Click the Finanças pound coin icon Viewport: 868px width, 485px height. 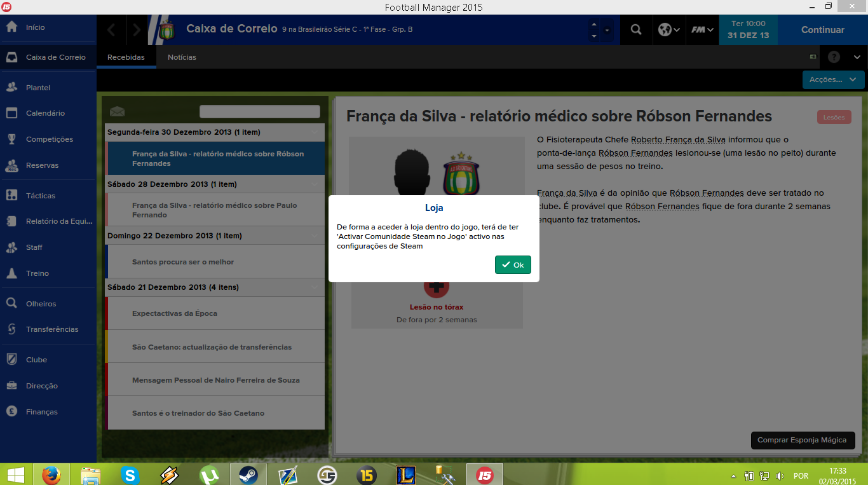[11, 412]
